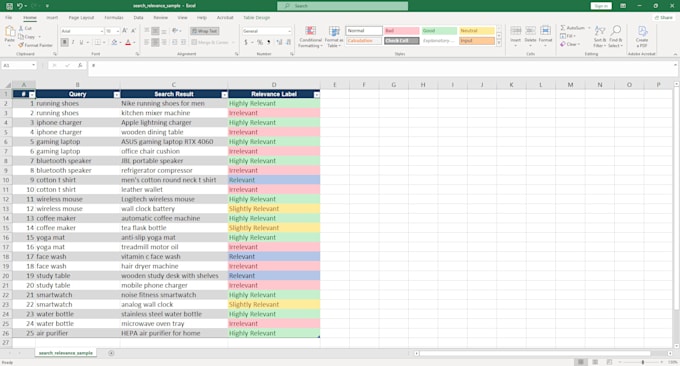
Task: Apply the Good cell style
Action: 439,31
